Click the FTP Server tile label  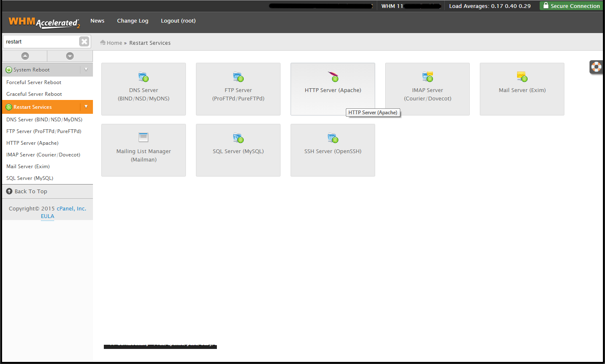pos(238,95)
